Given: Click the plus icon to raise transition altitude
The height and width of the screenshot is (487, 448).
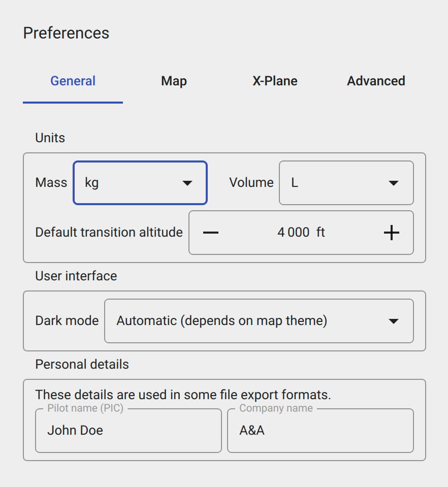Looking at the screenshot, I should point(392,233).
